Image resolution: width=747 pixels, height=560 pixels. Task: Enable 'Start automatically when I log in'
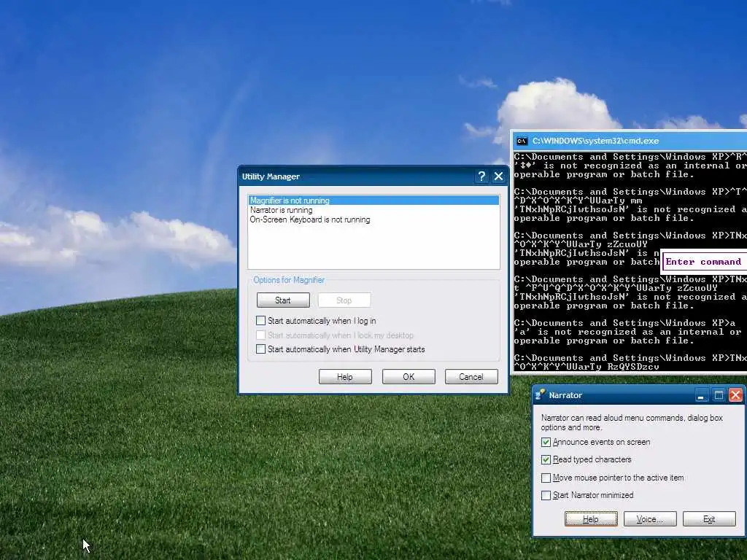[260, 321]
